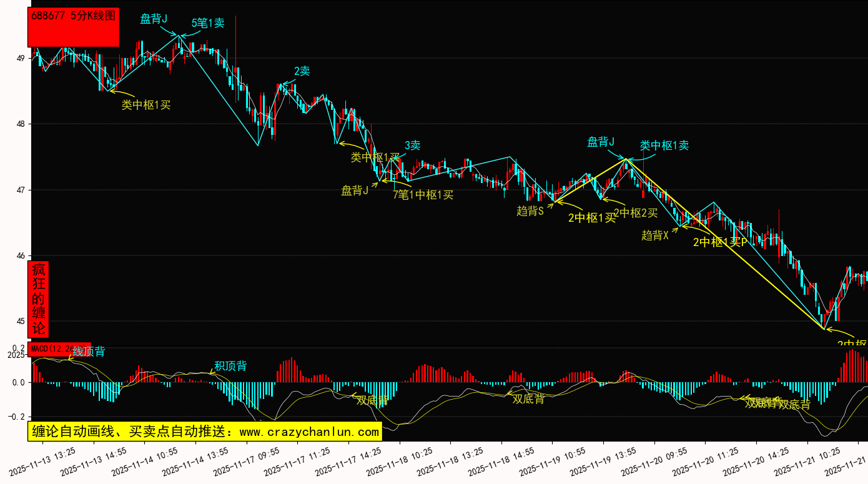Screen dimensions: 868x484
Task: Select the 积顶背 label in MACD panel
Action: [230, 366]
